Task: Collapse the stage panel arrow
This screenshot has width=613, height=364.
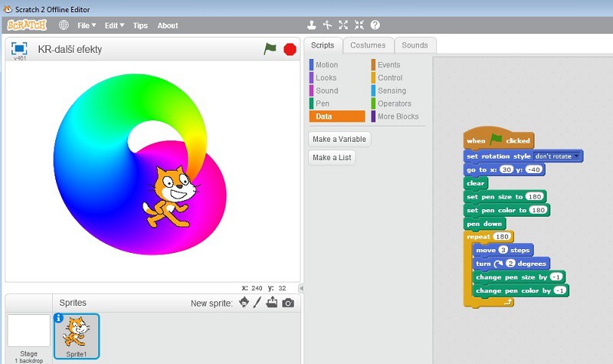Action: click(x=301, y=288)
